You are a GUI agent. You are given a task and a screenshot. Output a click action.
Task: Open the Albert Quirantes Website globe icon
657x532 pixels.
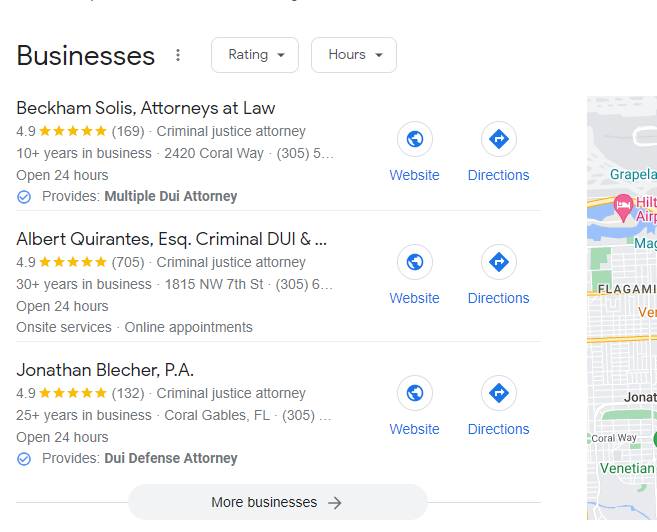click(x=414, y=262)
